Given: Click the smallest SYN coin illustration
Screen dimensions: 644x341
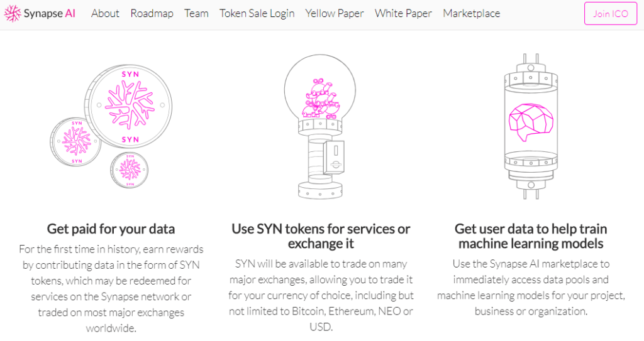Looking at the screenshot, I should tap(130, 170).
